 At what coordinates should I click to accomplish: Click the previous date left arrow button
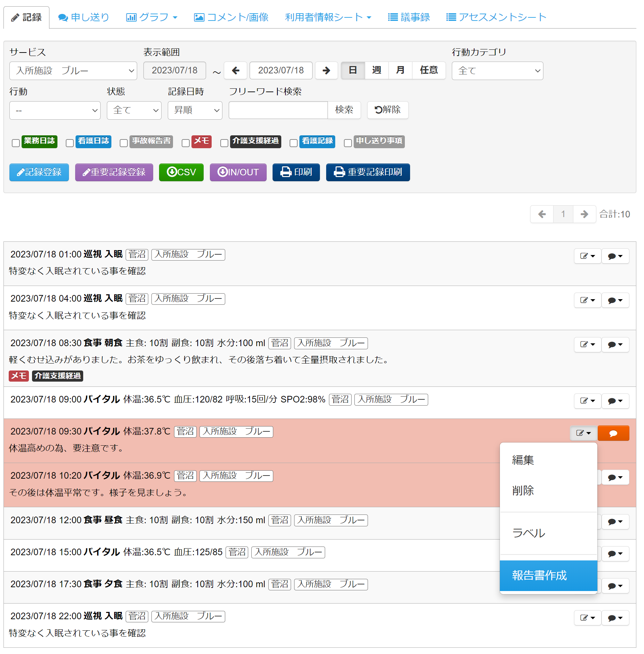click(x=235, y=71)
